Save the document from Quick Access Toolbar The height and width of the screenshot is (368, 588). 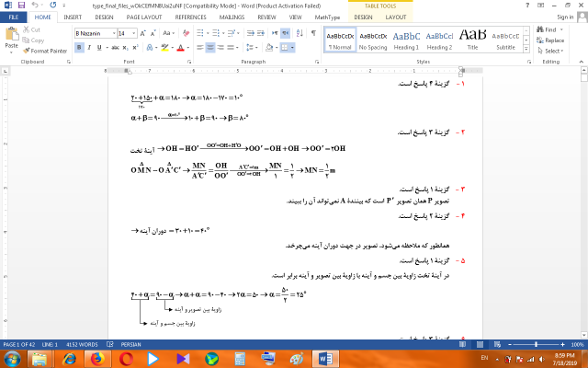tap(21, 6)
